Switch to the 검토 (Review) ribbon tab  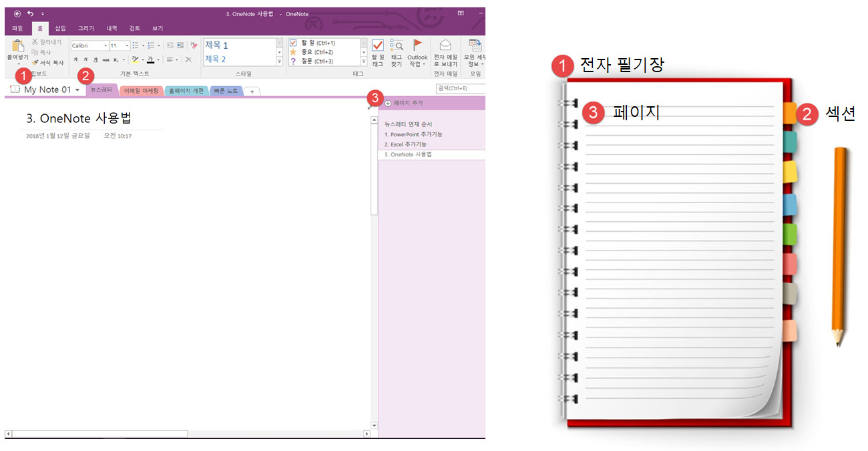click(135, 28)
